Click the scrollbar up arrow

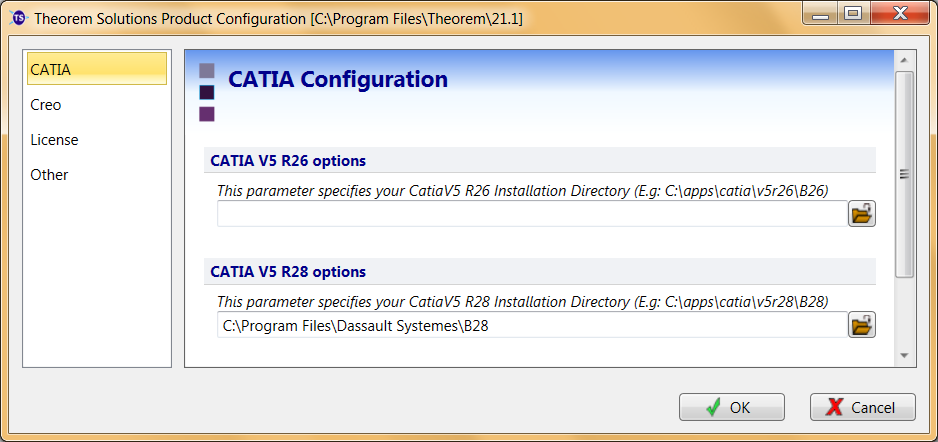pos(904,59)
